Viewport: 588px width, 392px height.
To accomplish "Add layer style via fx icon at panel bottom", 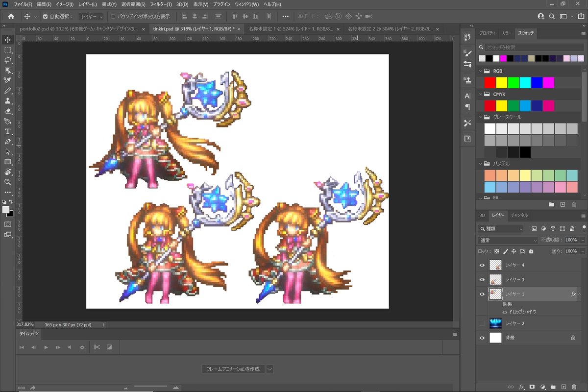I will (521, 387).
